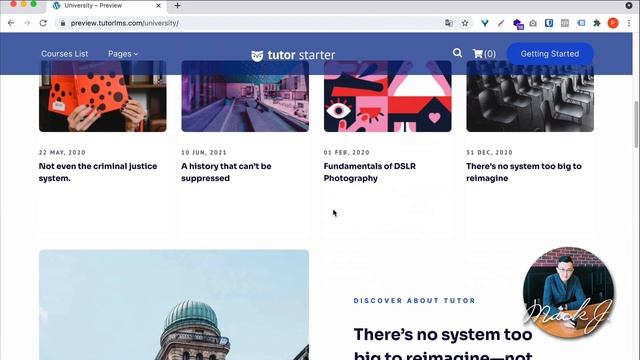Click the '01 FEB, 2020' date text

tap(346, 152)
